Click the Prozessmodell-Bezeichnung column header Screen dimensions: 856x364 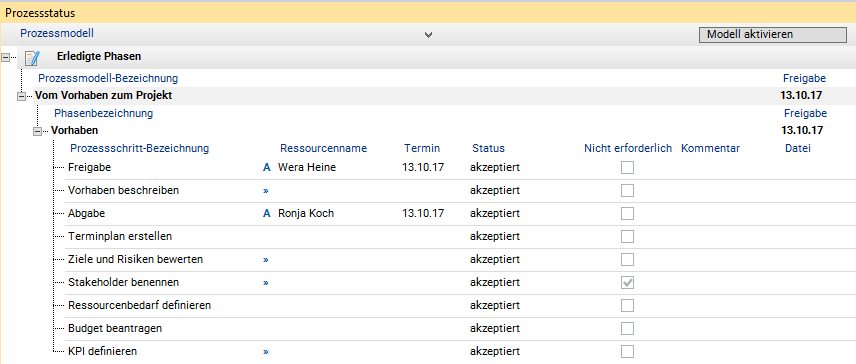pyautogui.click(x=108, y=79)
